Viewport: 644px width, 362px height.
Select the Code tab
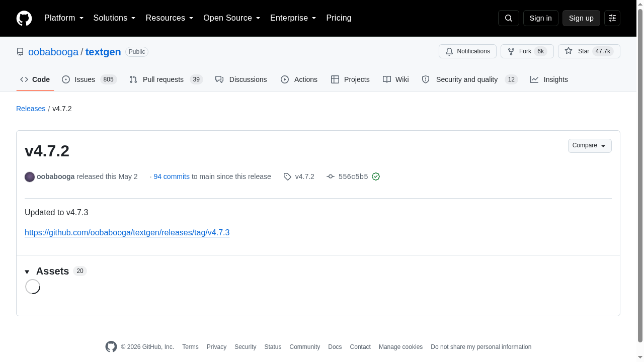pyautogui.click(x=35, y=79)
